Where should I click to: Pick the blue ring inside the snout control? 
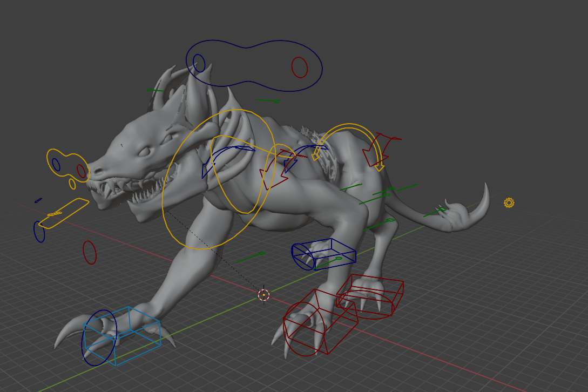pyautogui.click(x=56, y=165)
